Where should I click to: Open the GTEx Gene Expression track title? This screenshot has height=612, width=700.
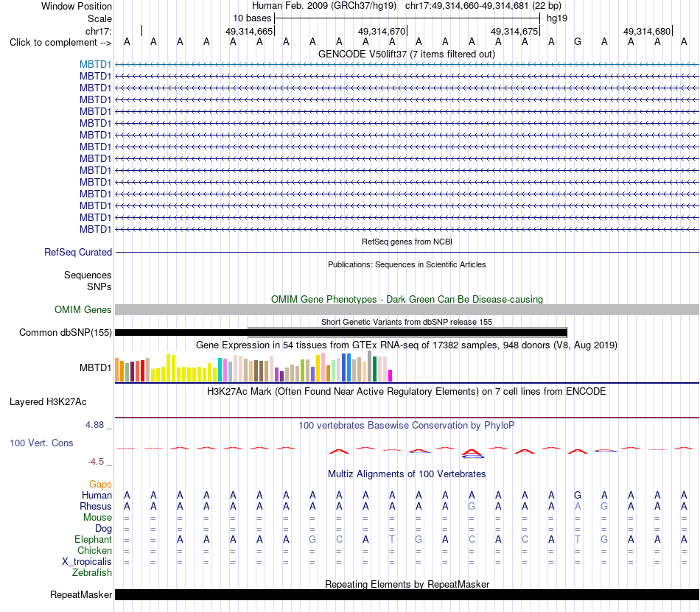click(x=407, y=345)
